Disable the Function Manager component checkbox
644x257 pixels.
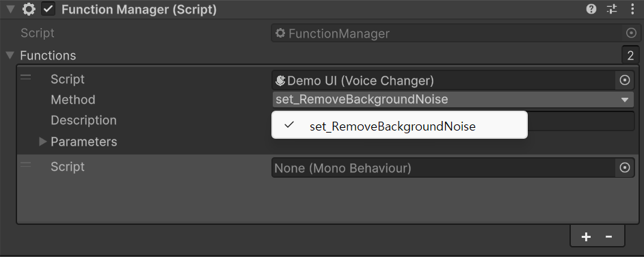(49, 10)
